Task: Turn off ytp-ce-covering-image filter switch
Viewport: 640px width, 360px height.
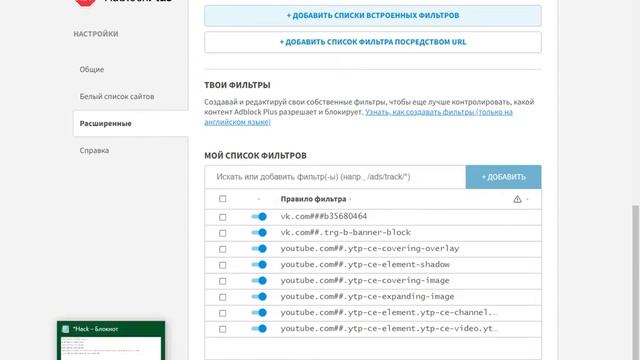Action: point(259,280)
